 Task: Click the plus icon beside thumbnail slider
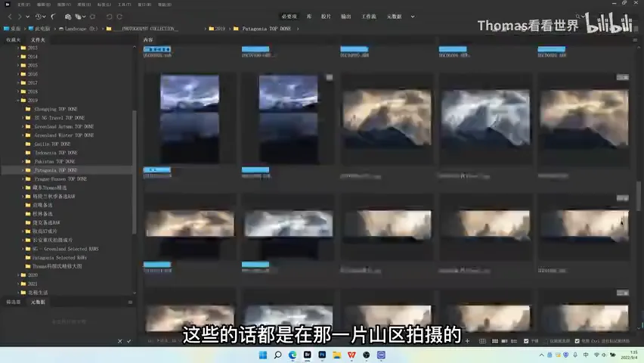(467, 341)
